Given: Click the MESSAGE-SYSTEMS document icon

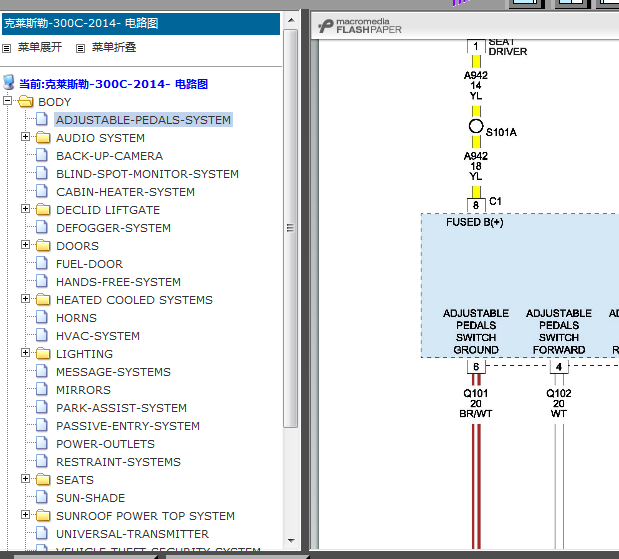Looking at the screenshot, I should (42, 371).
